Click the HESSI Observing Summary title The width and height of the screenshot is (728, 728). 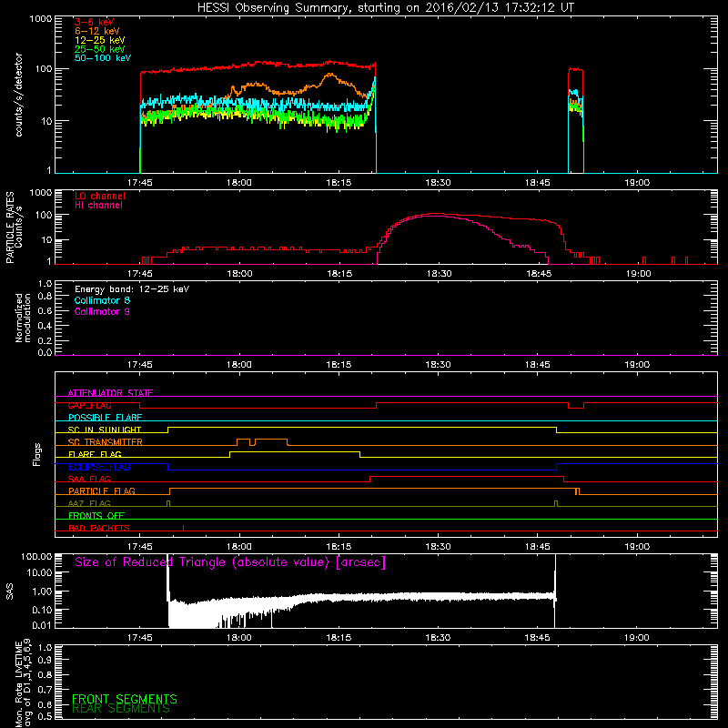[385, 8]
